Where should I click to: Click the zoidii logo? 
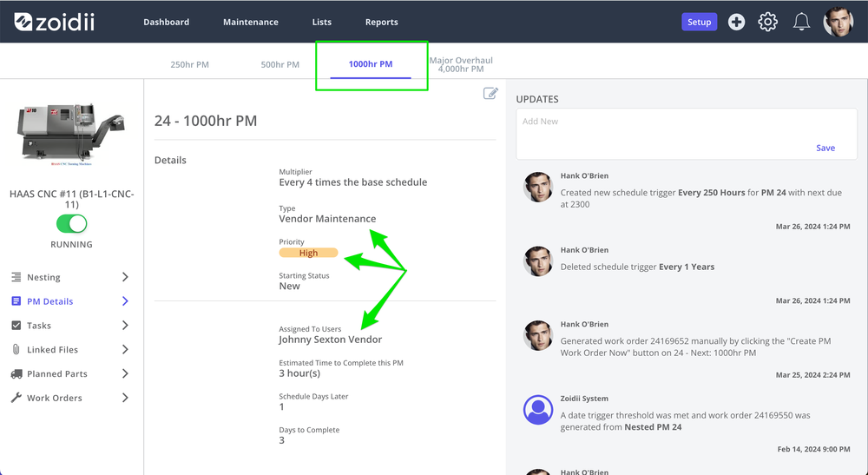pyautogui.click(x=54, y=23)
